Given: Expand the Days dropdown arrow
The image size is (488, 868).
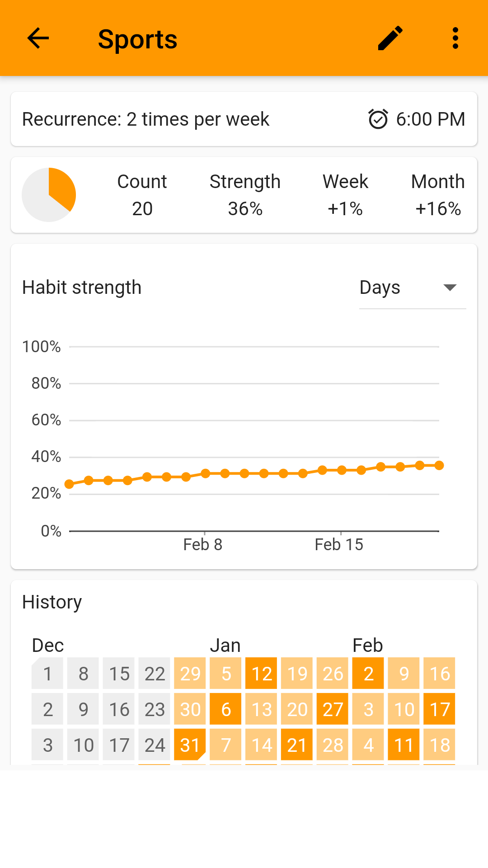Looking at the screenshot, I should [x=450, y=288].
